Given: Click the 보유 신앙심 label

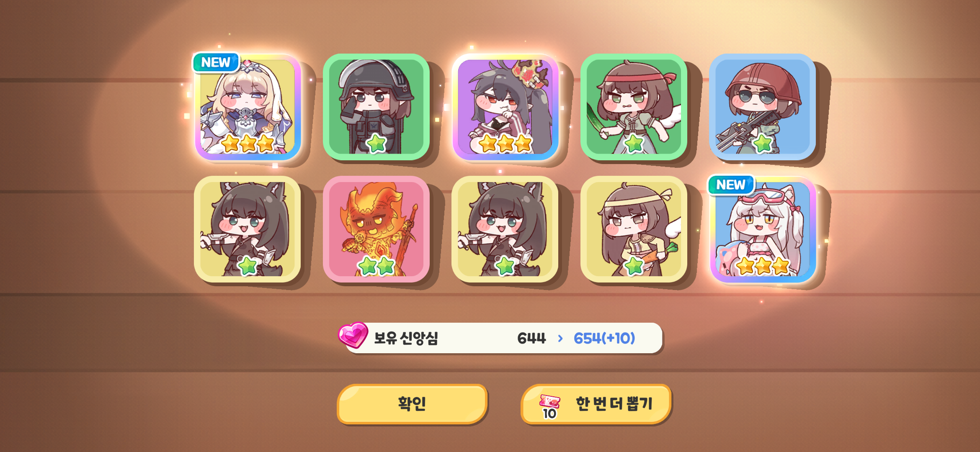Looking at the screenshot, I should coord(406,338).
